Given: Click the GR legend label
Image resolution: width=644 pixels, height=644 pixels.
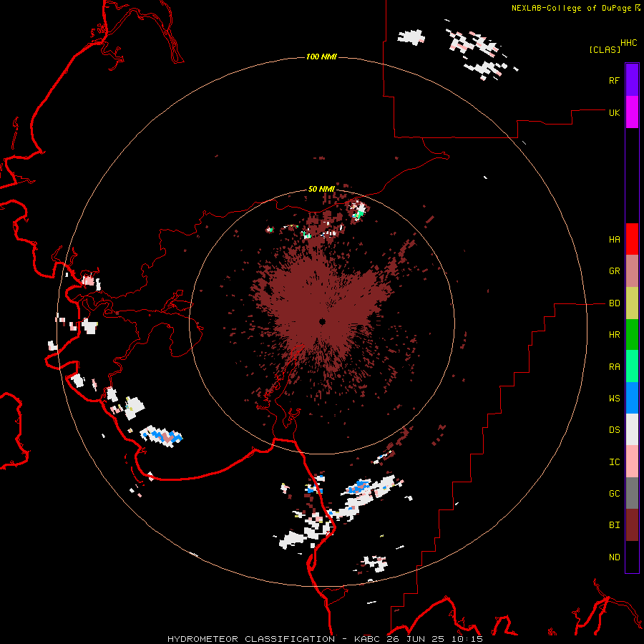Looking at the screenshot, I should [615, 271].
